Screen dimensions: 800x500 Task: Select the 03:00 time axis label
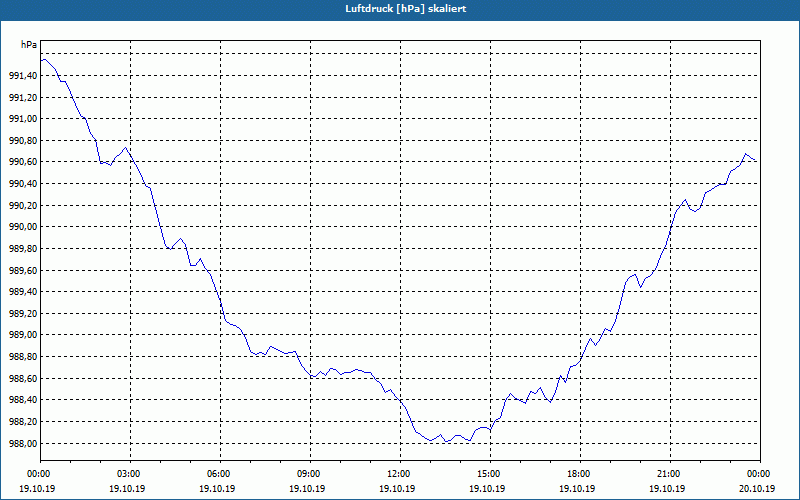coord(131,474)
